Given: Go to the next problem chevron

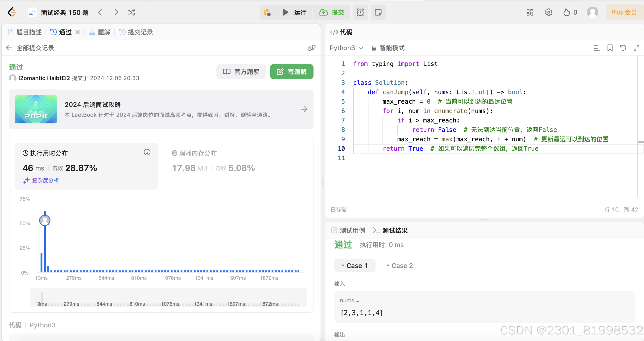Looking at the screenshot, I should (x=116, y=12).
